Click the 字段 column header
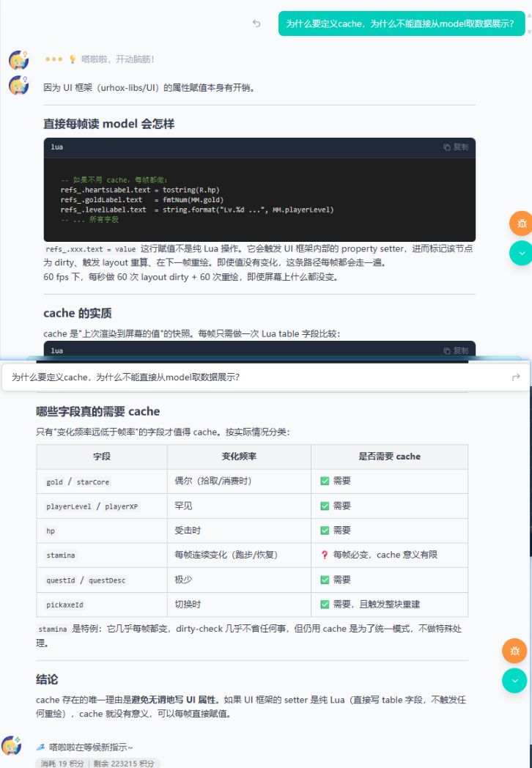Screen dimensions: 532x768 [102, 457]
